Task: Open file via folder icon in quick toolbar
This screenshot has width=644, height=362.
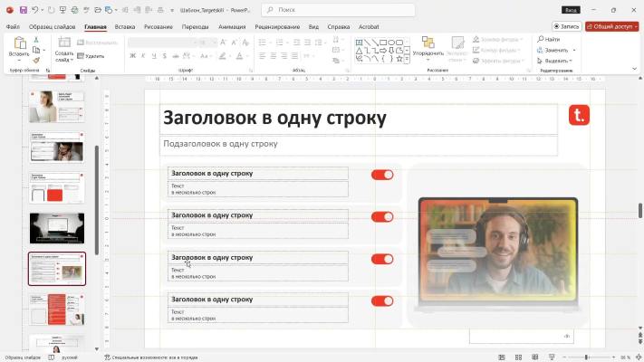Action: (98, 10)
